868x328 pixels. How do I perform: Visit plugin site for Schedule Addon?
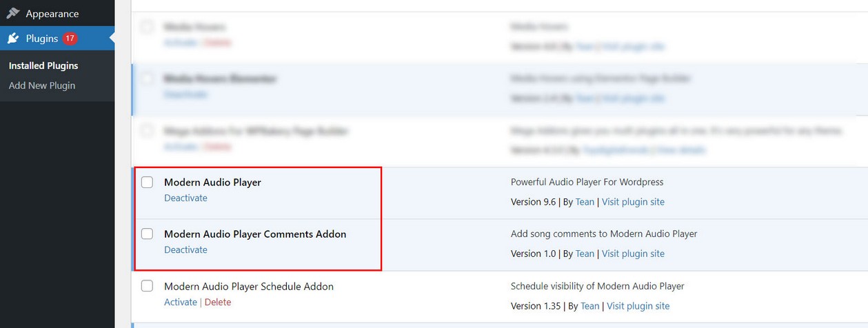point(638,306)
